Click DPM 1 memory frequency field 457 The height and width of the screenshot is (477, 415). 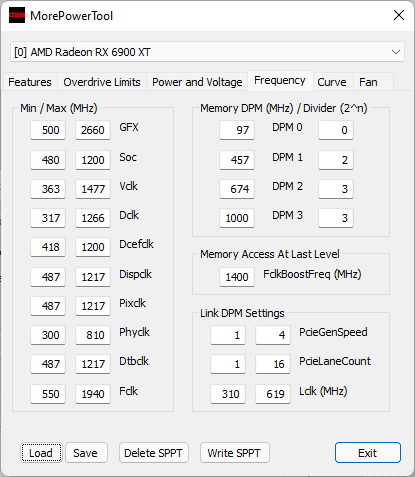[237, 160]
